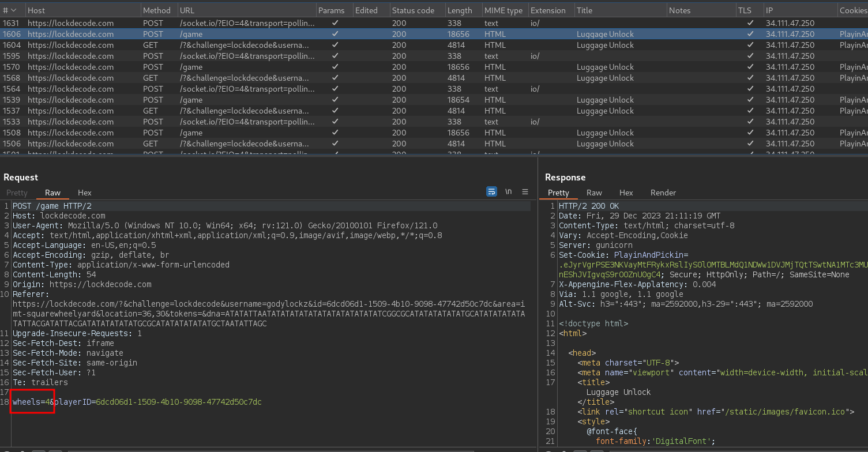The image size is (868, 452).
Task: Select history row number 1570
Action: 434,67
